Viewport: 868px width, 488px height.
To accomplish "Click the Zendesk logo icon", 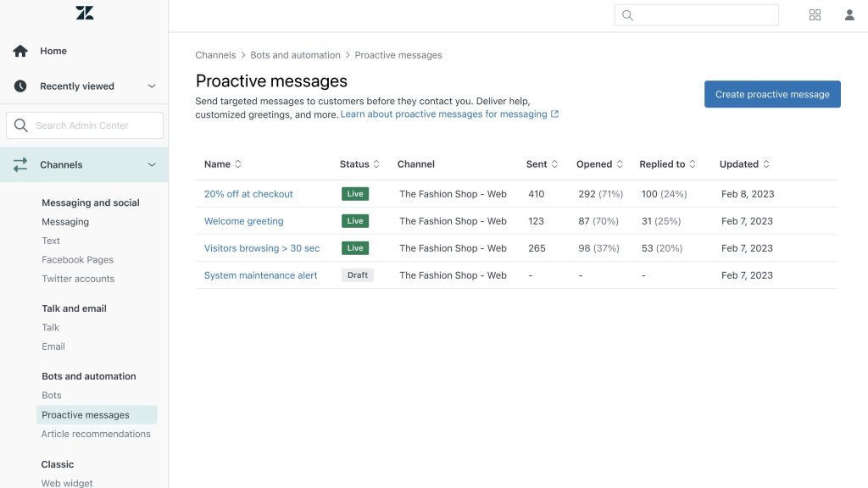I will point(85,13).
